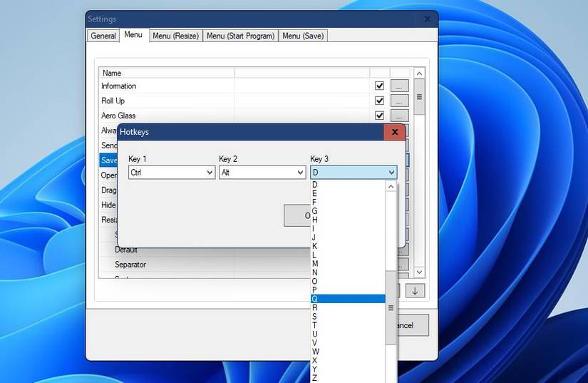The height and width of the screenshot is (383, 588).
Task: Click the Settings menu list scrollbar thumb
Action: [419, 97]
